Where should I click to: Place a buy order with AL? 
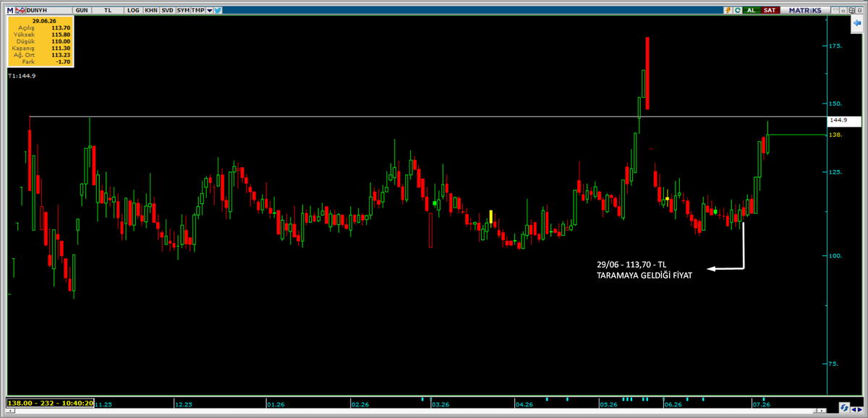click(x=752, y=10)
